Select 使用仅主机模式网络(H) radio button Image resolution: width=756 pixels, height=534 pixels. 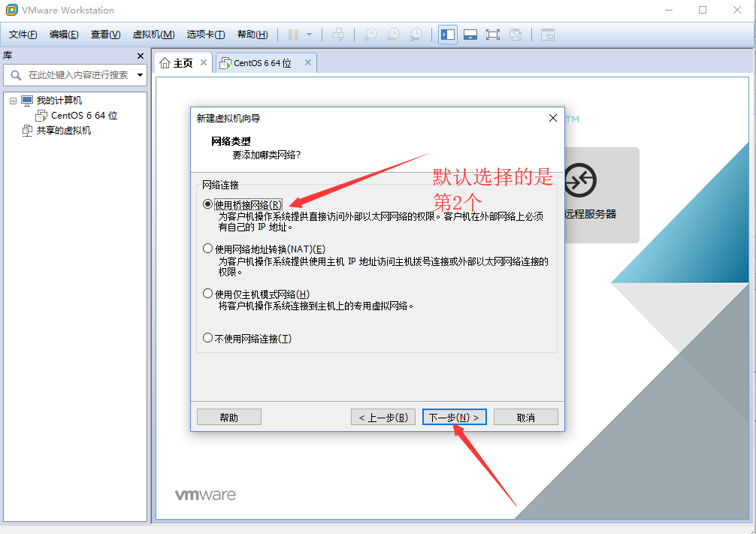pos(208,294)
